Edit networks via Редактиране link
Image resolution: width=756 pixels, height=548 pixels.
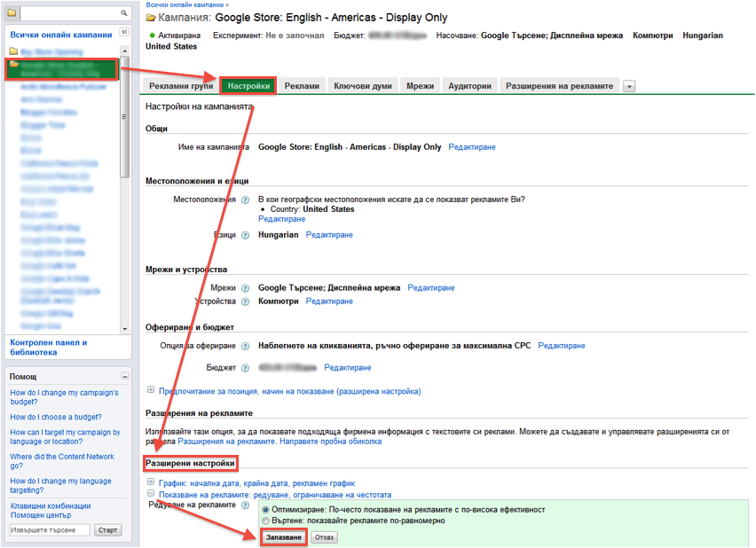pyautogui.click(x=431, y=287)
